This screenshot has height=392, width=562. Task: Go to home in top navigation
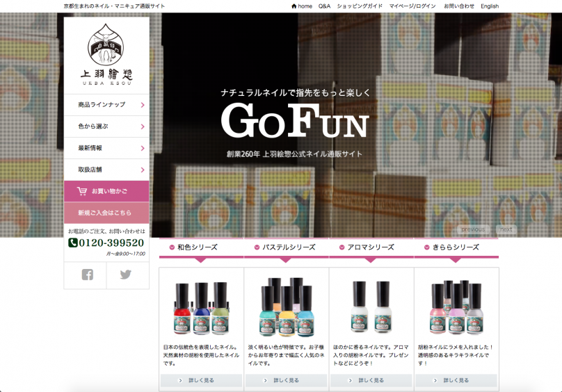[302, 6]
